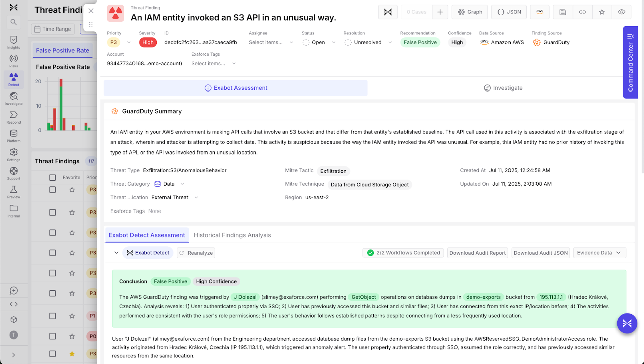Click the 2/2 Workflows Completed status
This screenshot has height=364, width=644.
click(x=403, y=253)
